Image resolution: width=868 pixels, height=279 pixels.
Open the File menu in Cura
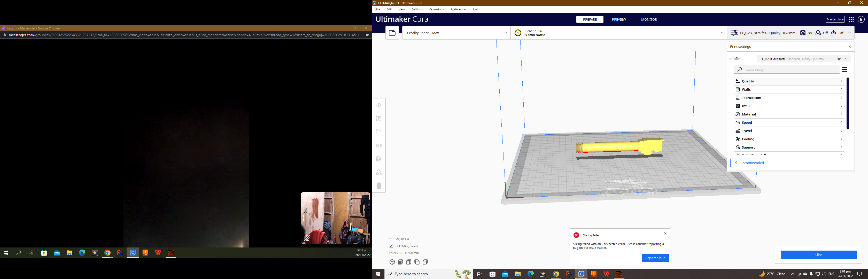click(x=377, y=10)
